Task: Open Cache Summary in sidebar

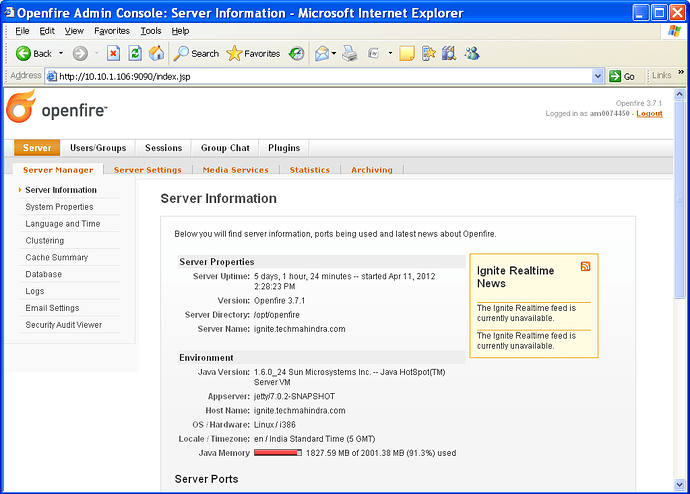Action: click(x=57, y=257)
